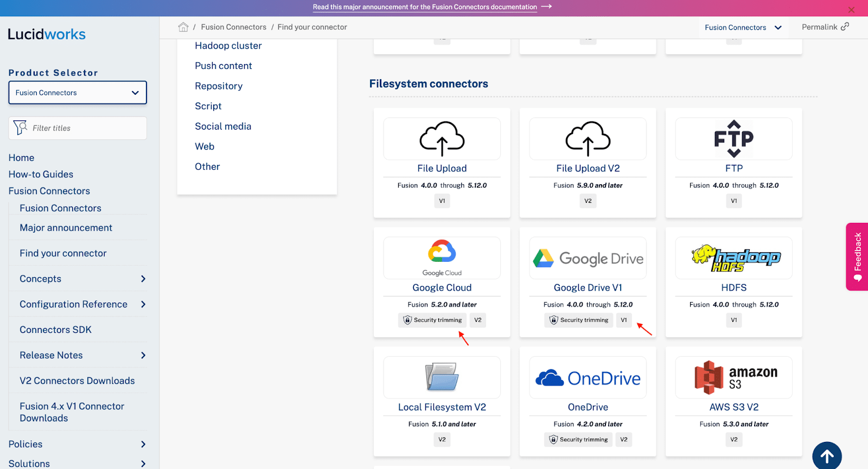The width and height of the screenshot is (868, 469).
Task: Click V2 badge on AWS S3 V2 card
Action: [x=734, y=439]
